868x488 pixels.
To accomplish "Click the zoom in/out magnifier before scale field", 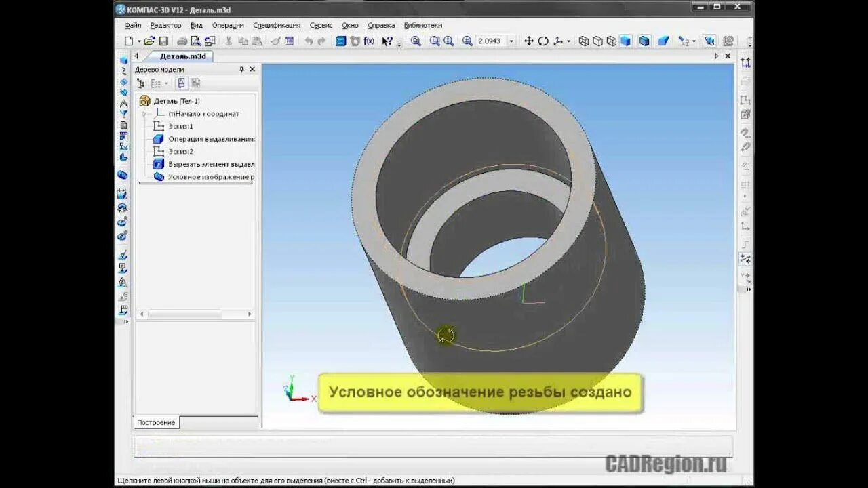I will click(467, 41).
